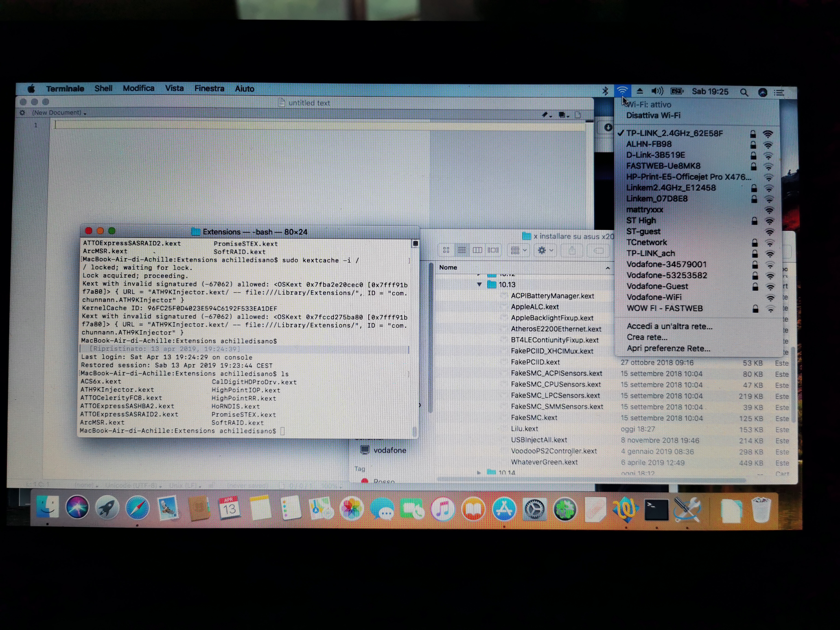Open the Notification Center icon
The height and width of the screenshot is (630, 840).
(x=779, y=93)
